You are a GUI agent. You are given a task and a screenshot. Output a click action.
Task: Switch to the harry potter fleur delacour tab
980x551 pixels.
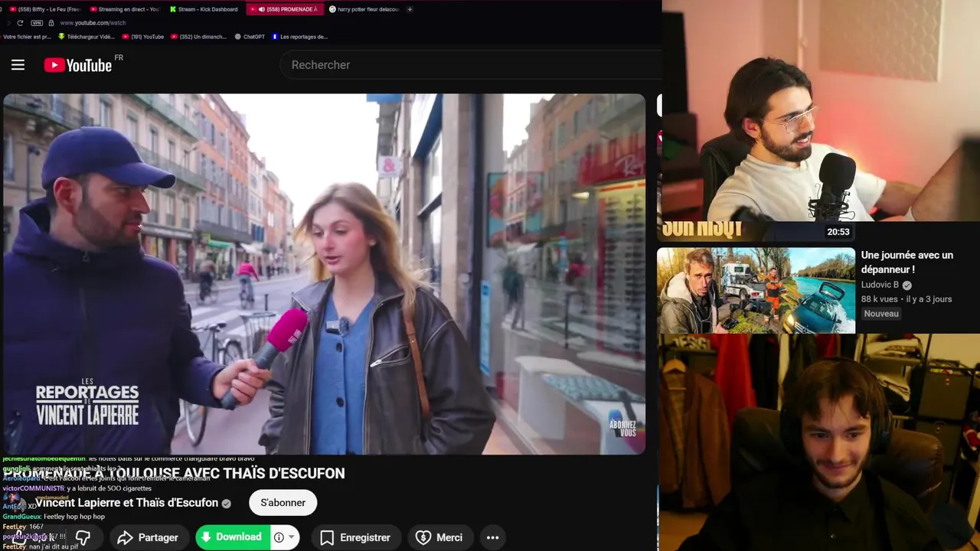[x=364, y=9]
